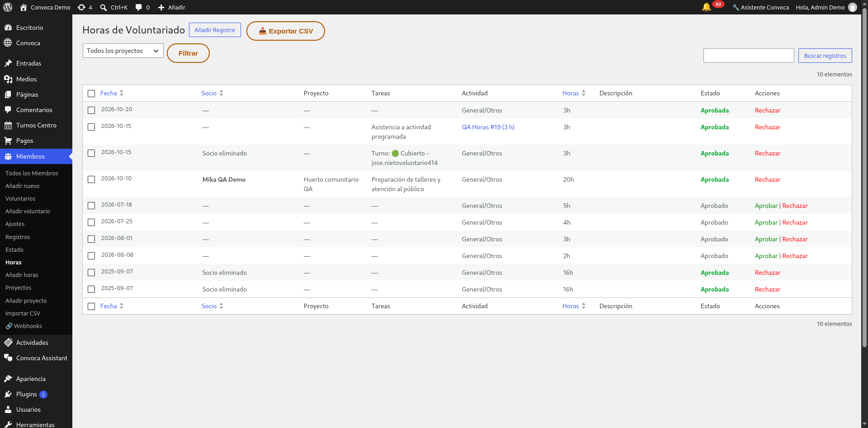Image resolution: width=868 pixels, height=428 pixels.
Task: Check the Mika QA Demo row checkbox
Action: coord(91,179)
